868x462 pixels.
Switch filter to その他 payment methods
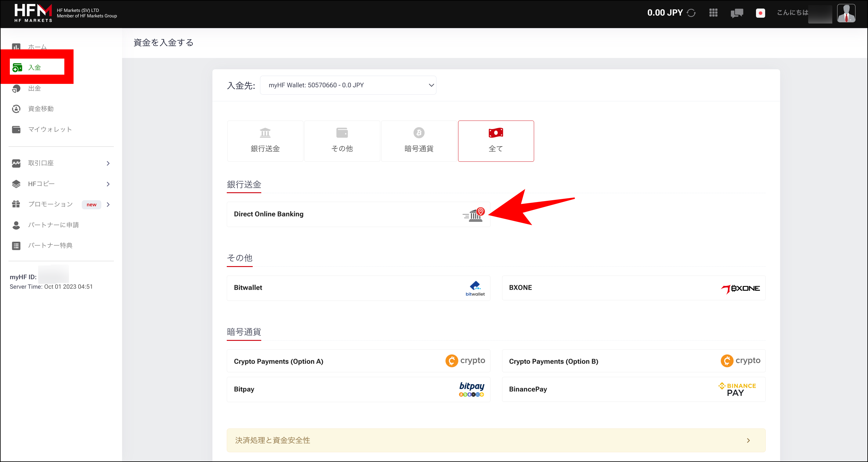(342, 141)
